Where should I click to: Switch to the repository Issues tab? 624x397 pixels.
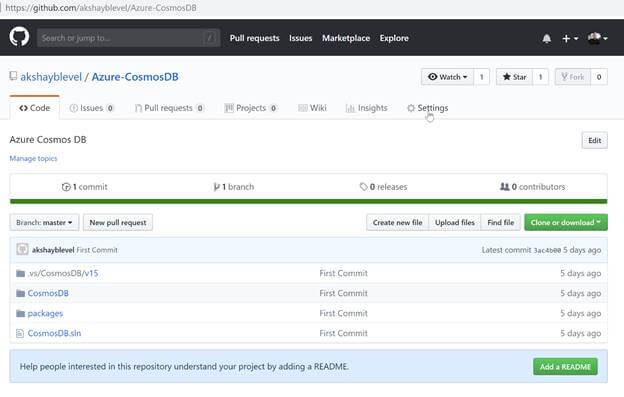(92, 108)
